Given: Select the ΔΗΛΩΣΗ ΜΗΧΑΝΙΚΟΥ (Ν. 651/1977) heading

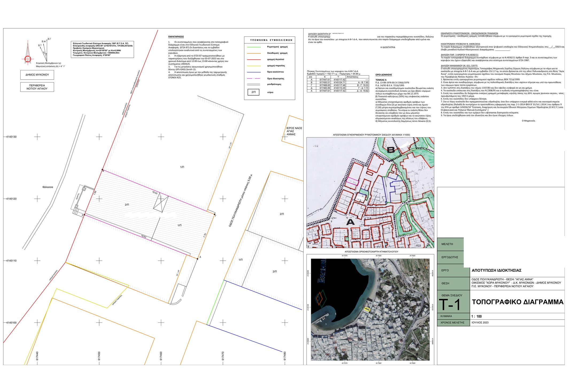Looking at the screenshot, I should 459,66.
